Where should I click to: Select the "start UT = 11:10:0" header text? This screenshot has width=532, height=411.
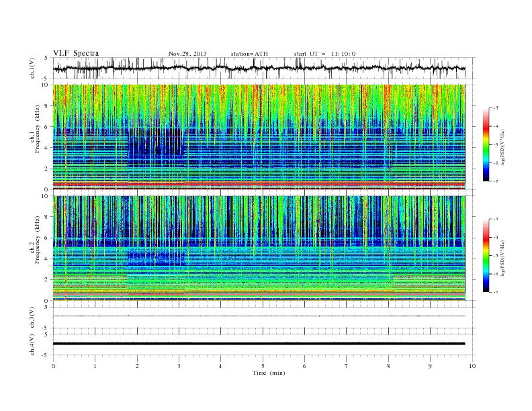pyautogui.click(x=324, y=54)
